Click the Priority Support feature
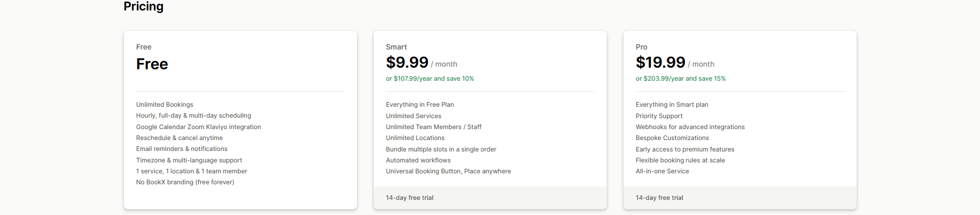Image resolution: width=980 pixels, height=215 pixels. pyautogui.click(x=659, y=116)
